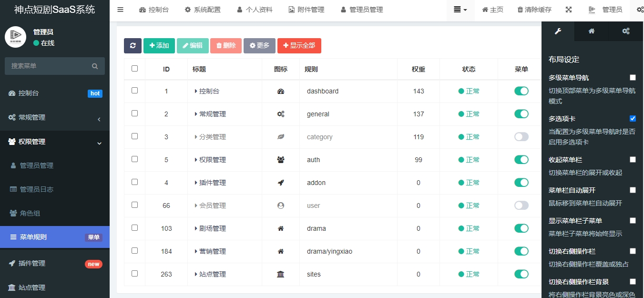Expand 常规管理 in the sidebar
Image resolution: width=644 pixels, height=298 pixels.
55,117
